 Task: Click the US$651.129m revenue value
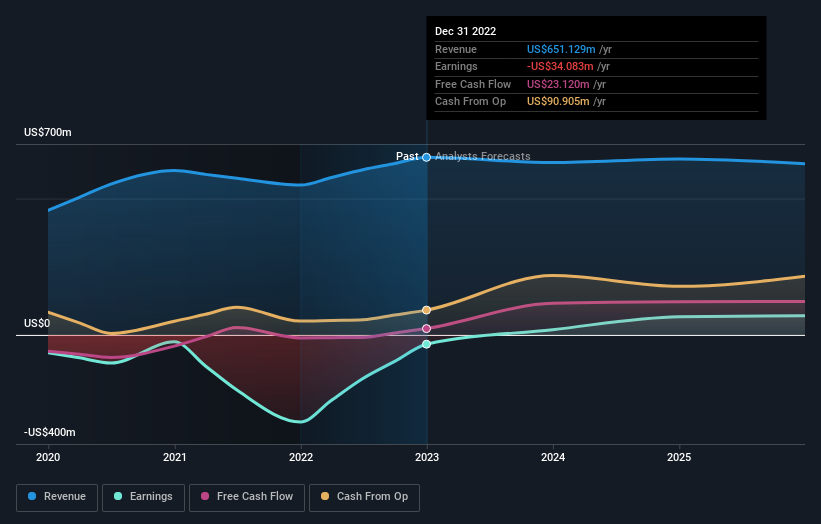[x=561, y=49]
